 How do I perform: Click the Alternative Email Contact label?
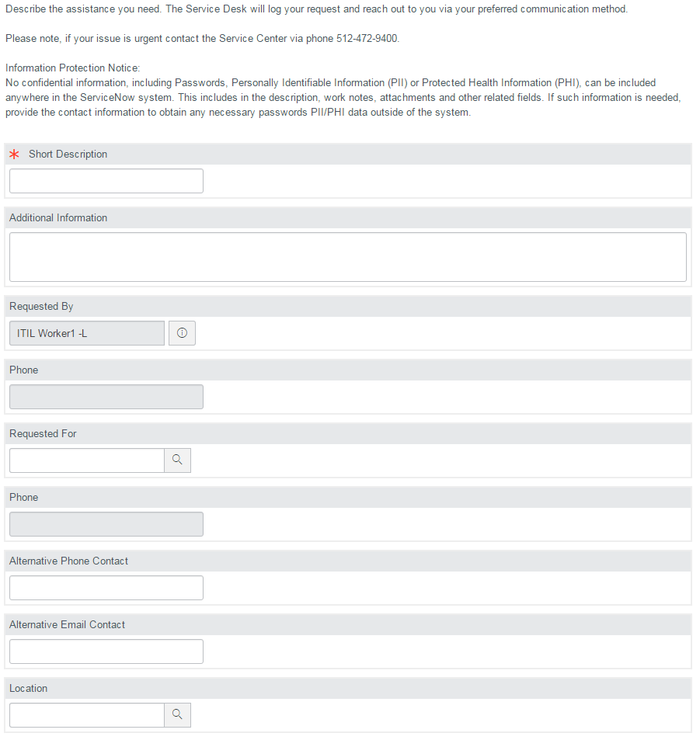tap(67, 625)
